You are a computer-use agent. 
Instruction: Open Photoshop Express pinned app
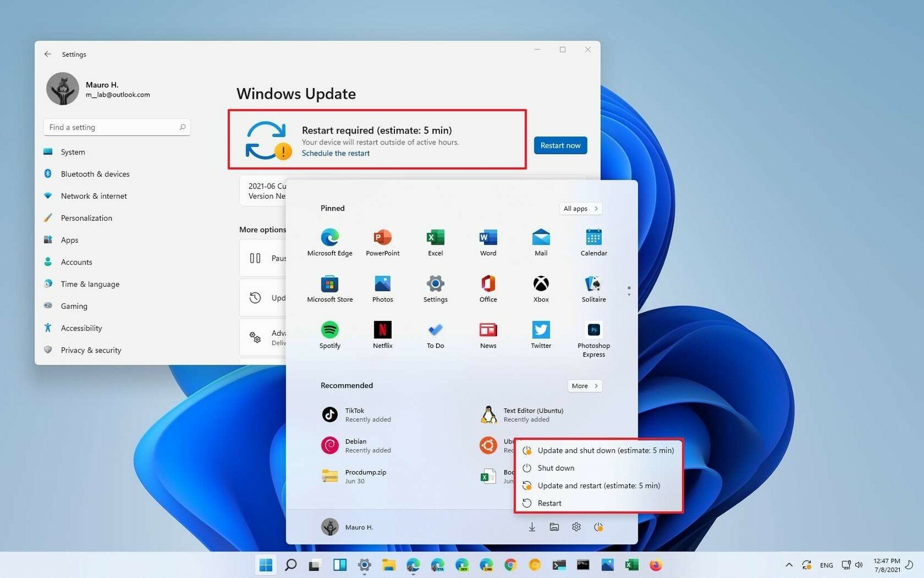point(594,338)
